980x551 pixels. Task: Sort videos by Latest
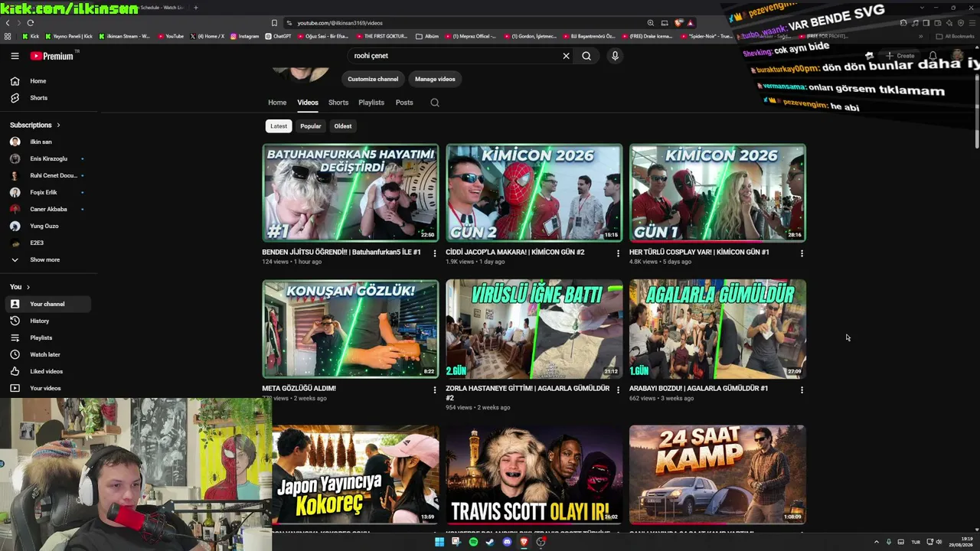[279, 126]
